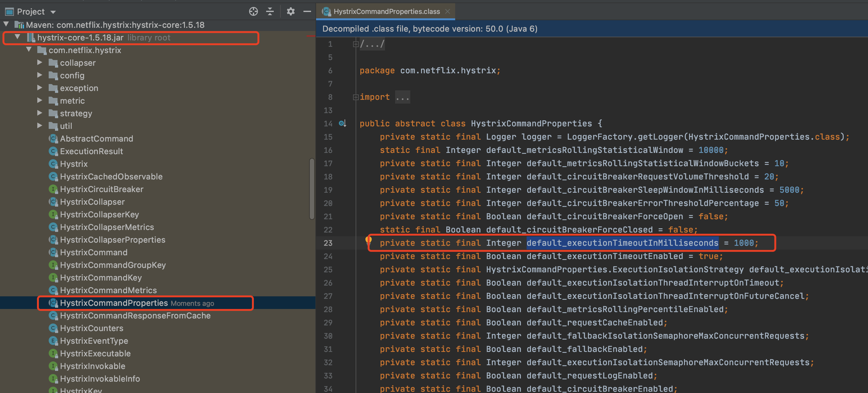Click the config folder icon
This screenshot has width=868, height=393.
point(53,76)
